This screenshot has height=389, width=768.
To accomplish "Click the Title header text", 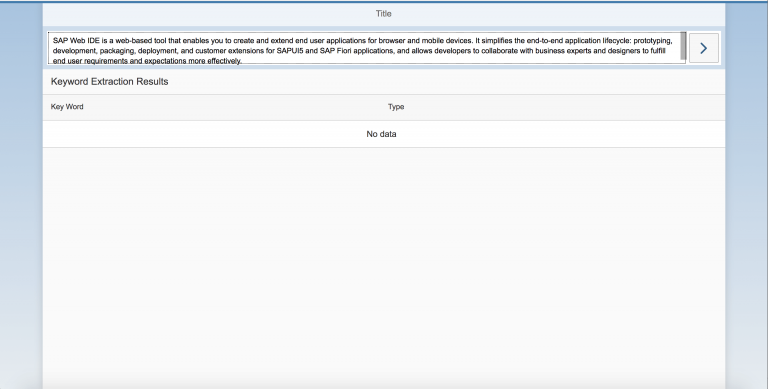I will (384, 14).
